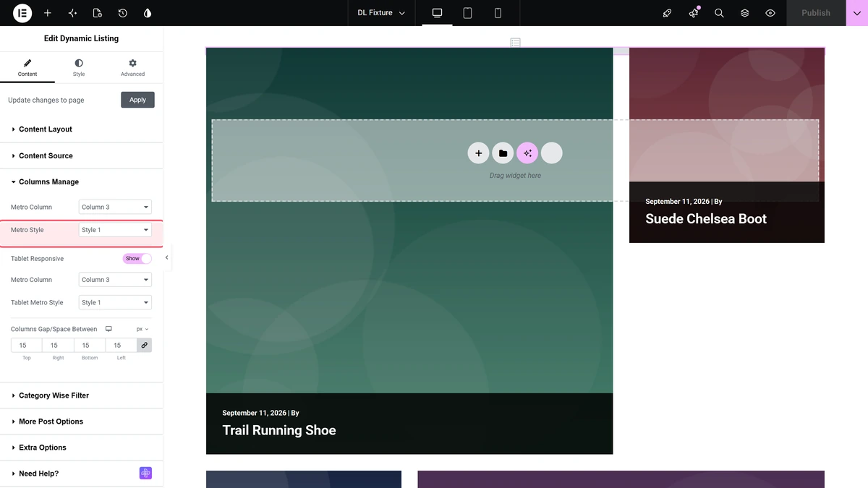Open the Tablet Metro Style dropdown

(115, 303)
